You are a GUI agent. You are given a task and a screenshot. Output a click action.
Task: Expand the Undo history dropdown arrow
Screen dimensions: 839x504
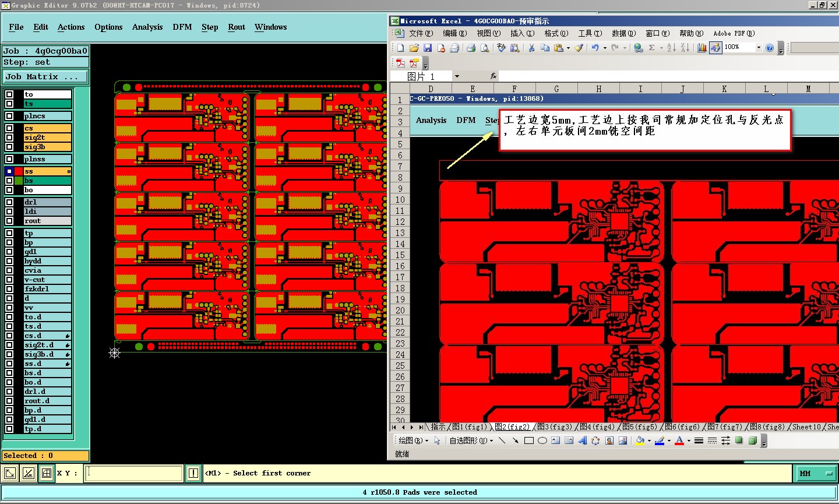click(605, 48)
